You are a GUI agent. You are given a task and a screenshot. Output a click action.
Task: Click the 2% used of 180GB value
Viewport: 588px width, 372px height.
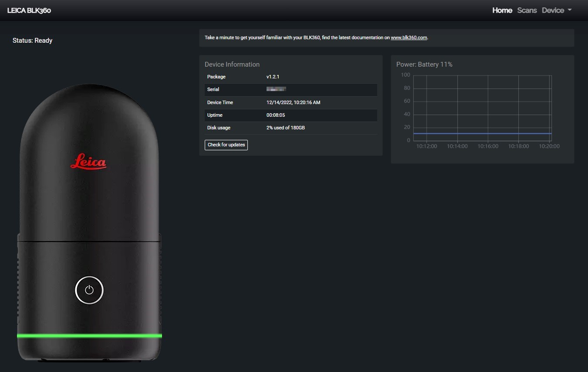pyautogui.click(x=286, y=128)
